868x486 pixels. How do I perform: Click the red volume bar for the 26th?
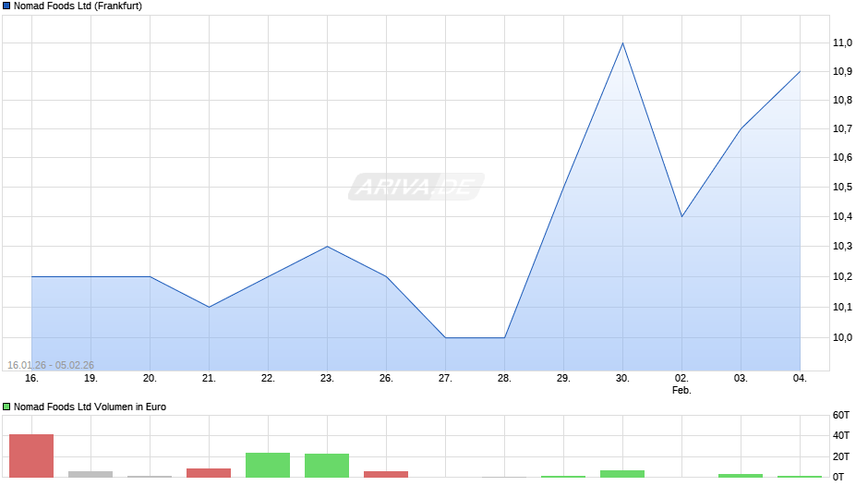(386, 474)
